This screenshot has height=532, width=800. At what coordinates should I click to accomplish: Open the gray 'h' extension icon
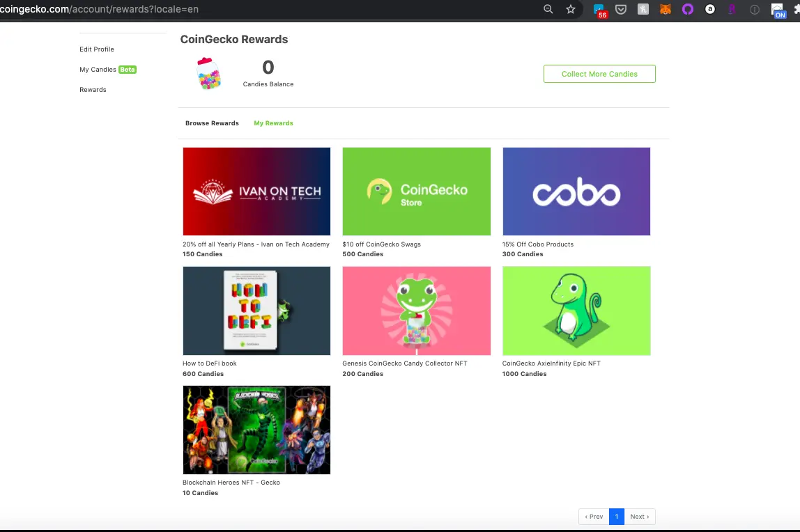coord(643,9)
